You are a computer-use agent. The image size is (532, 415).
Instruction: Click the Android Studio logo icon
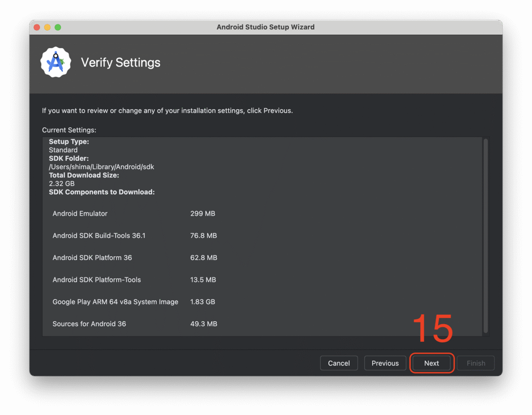coord(56,62)
